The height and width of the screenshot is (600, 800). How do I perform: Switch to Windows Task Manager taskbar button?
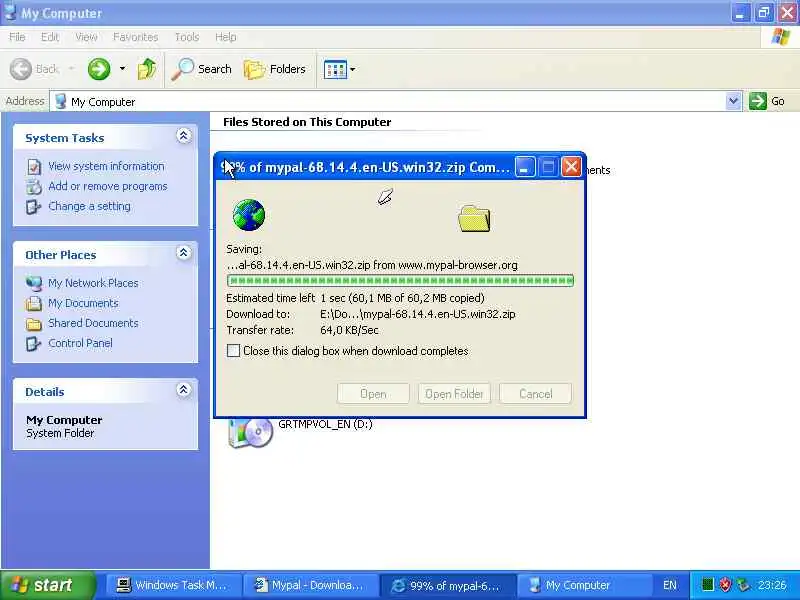point(172,585)
